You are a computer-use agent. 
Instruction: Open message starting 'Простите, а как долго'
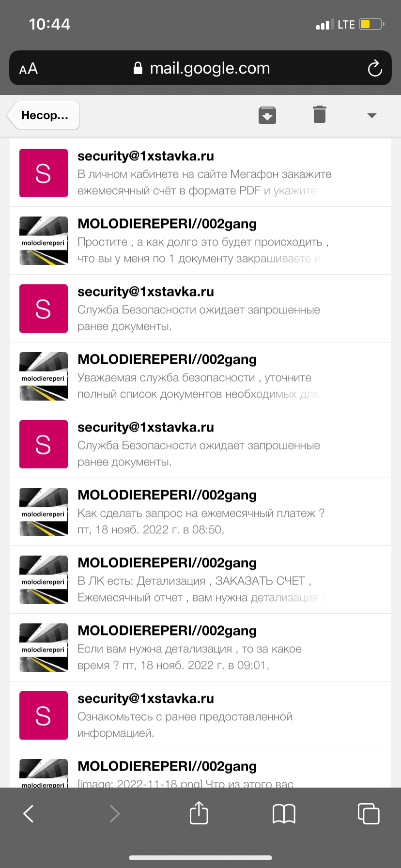coord(200,241)
